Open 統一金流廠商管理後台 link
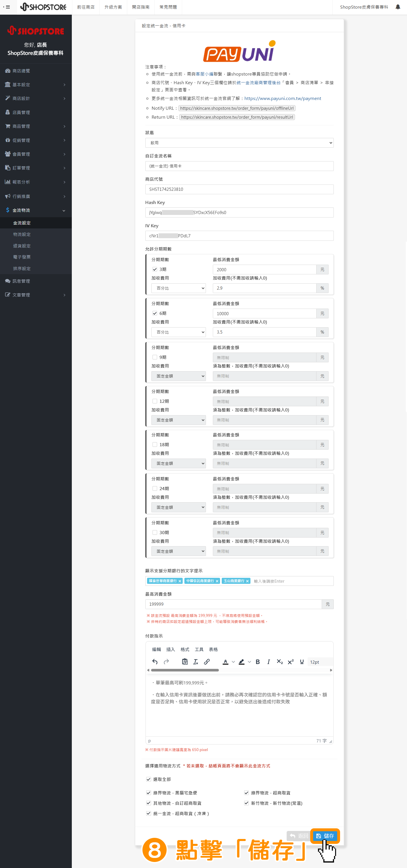The image size is (407, 868). point(259,82)
